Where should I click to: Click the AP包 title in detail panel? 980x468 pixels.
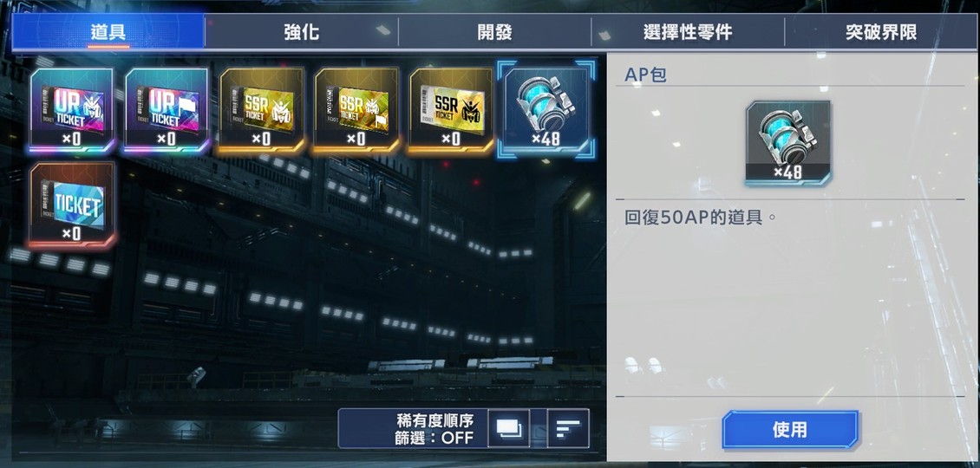click(645, 75)
